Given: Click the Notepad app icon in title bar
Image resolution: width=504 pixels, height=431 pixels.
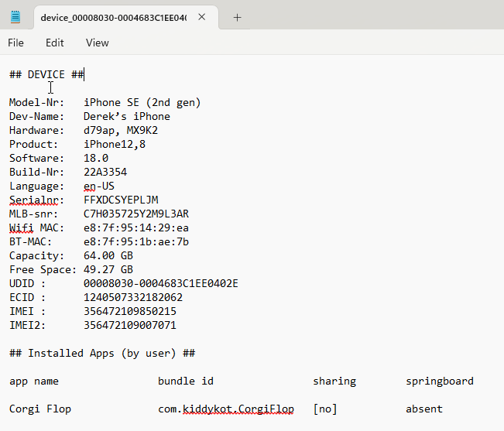Looking at the screenshot, I should (15, 17).
